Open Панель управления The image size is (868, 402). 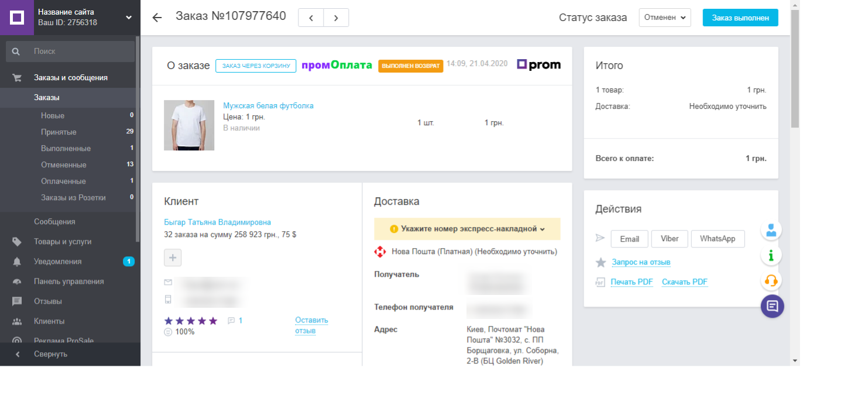[x=69, y=281]
